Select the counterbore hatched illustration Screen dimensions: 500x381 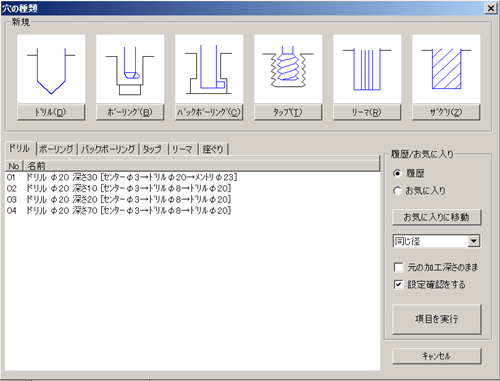click(x=446, y=69)
